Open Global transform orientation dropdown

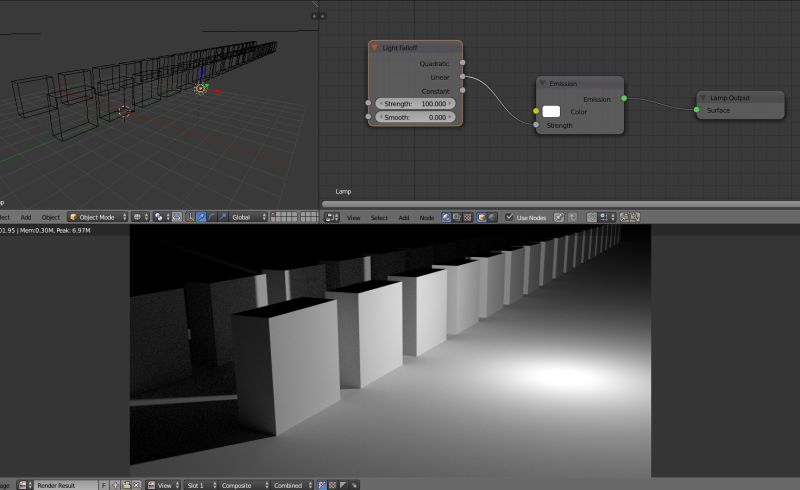point(248,217)
